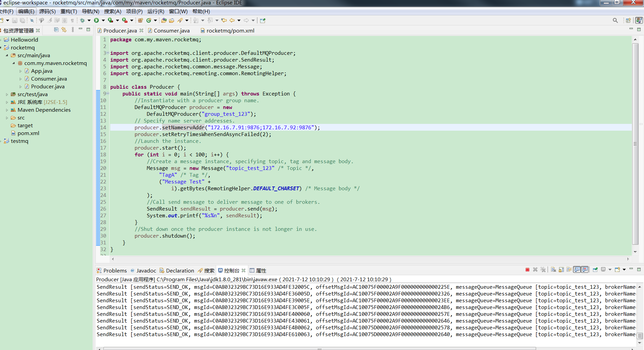Click the Clear Console icon
644x350 pixels.
(x=553, y=270)
